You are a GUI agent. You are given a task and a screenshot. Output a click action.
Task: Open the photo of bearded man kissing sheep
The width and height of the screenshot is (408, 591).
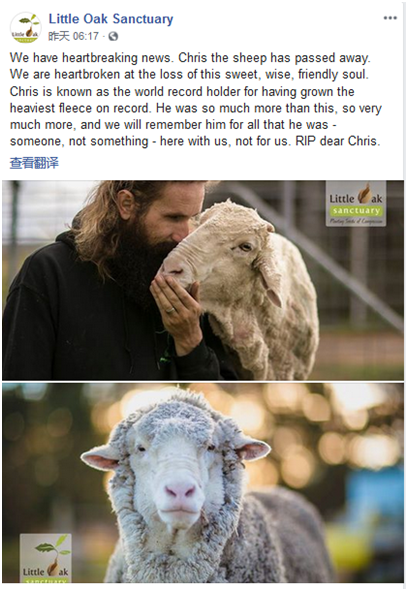pos(203,280)
